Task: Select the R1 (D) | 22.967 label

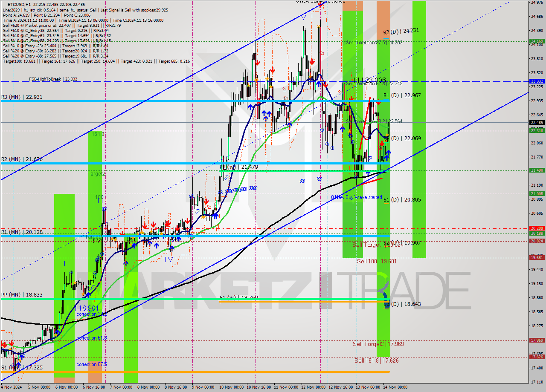Action: (x=402, y=95)
